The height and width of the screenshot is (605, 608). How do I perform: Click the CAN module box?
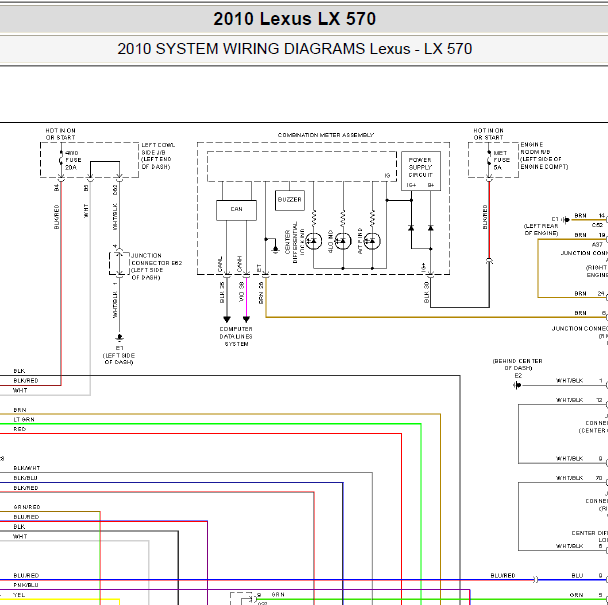click(236, 210)
